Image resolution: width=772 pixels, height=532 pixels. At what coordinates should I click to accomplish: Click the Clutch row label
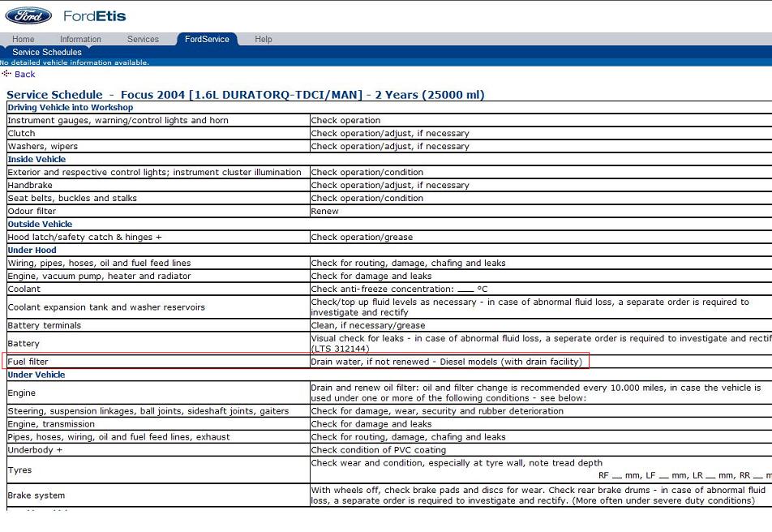tap(22, 133)
